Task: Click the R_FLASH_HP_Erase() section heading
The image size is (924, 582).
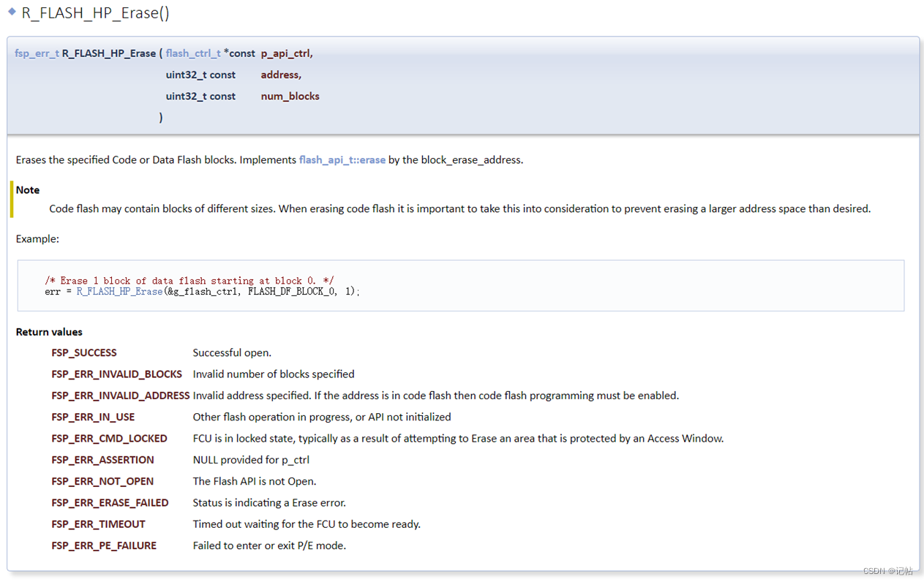Action: click(x=95, y=12)
